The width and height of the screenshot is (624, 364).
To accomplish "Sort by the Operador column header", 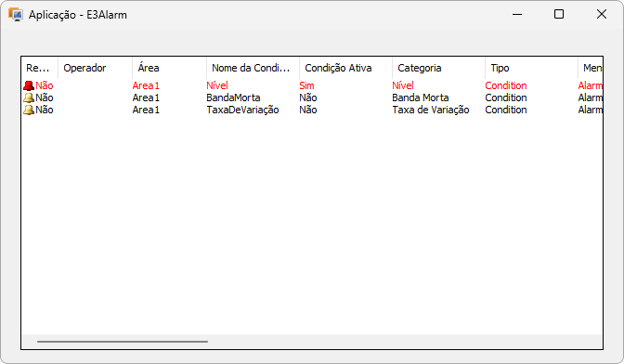I will 95,68.
